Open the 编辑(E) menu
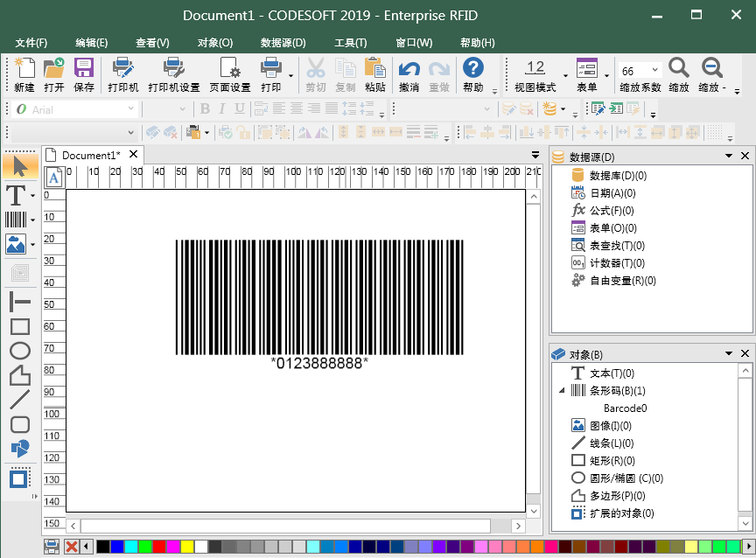 click(x=92, y=43)
